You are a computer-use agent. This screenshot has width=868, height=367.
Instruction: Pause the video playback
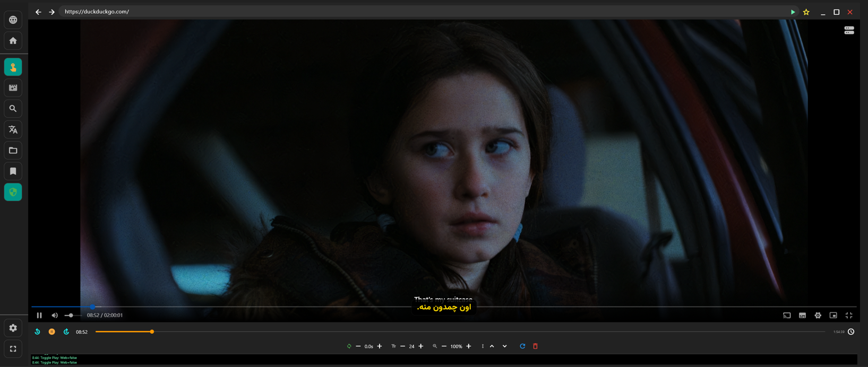(39, 316)
